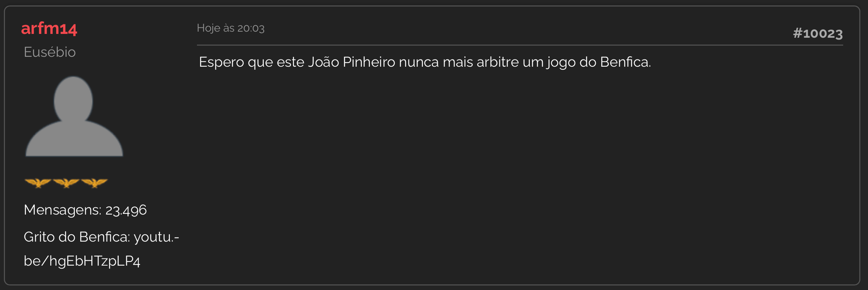Click the middle golden eagle rank icon
The image size is (868, 290).
click(x=66, y=183)
